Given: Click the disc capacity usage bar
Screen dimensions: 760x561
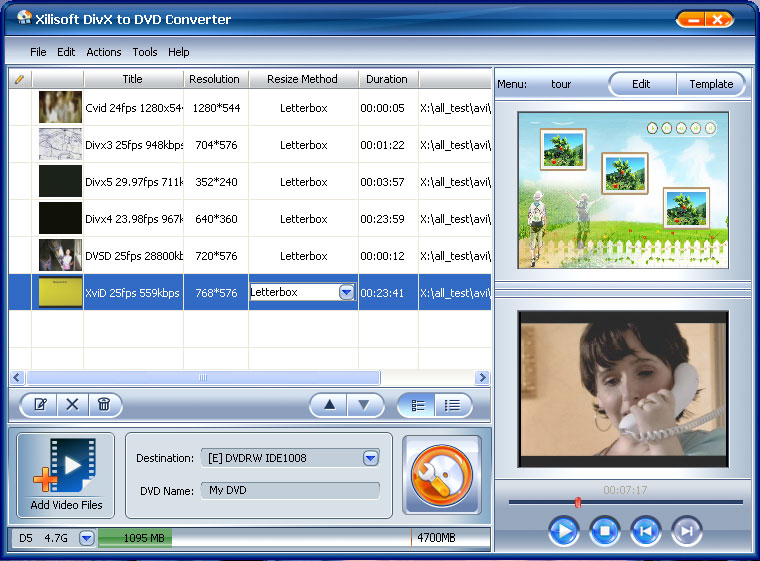Looking at the screenshot, I should point(294,538).
